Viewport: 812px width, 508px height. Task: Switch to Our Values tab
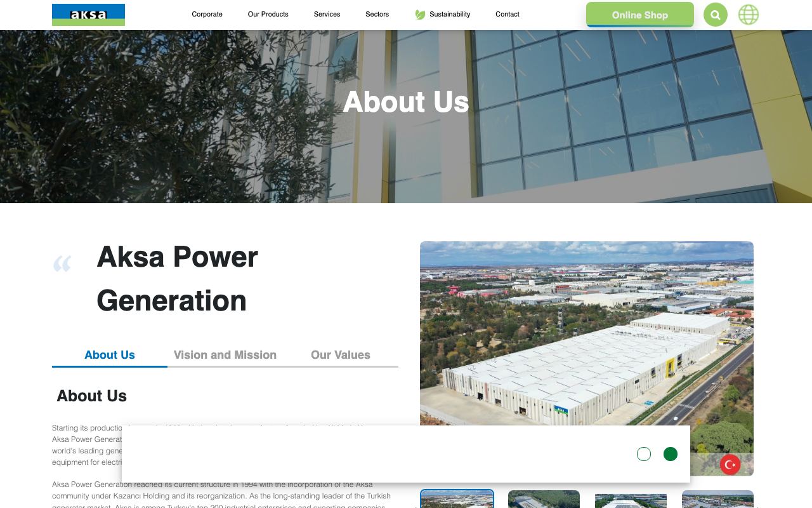(341, 355)
